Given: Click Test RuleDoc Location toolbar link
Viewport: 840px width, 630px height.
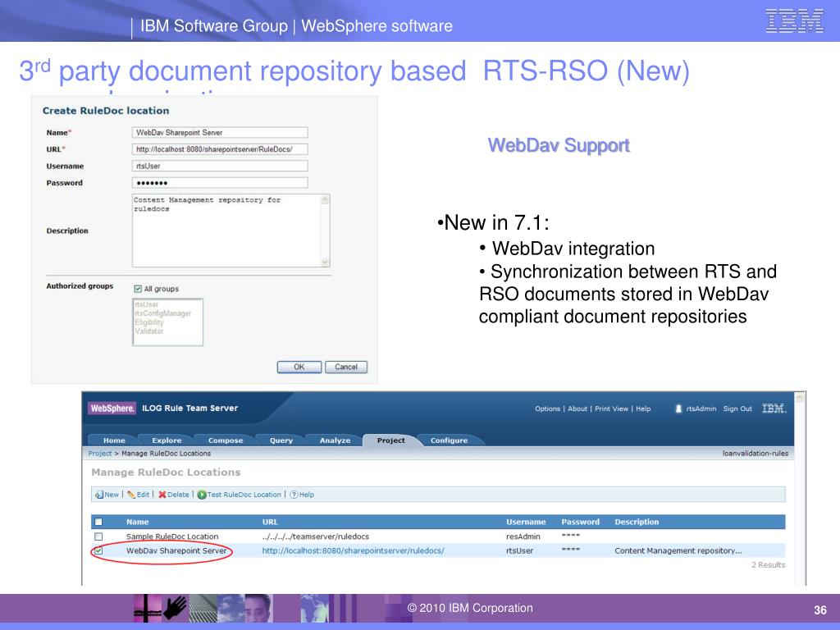Looking at the screenshot, I should [x=244, y=495].
